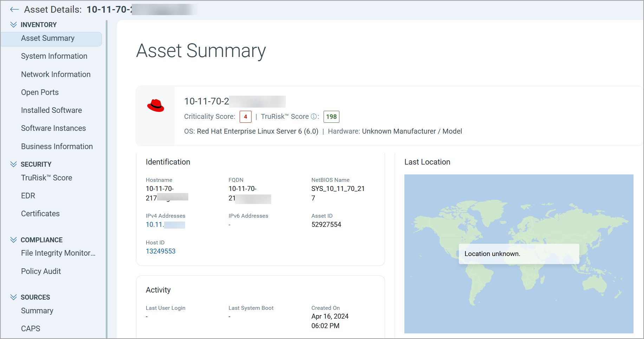Image resolution: width=644 pixels, height=339 pixels.
Task: Click the Host ID 13249553 link
Action: [x=161, y=251]
